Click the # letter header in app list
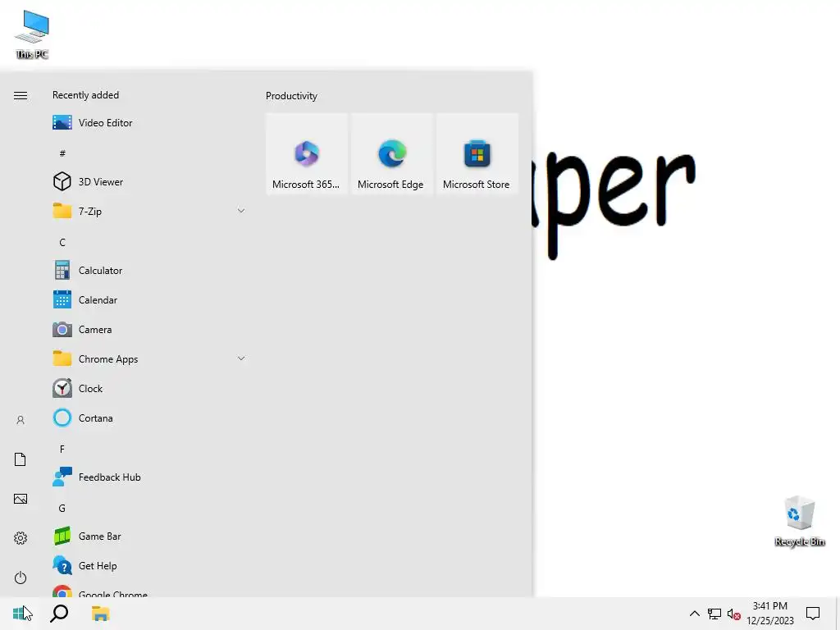 coord(62,153)
